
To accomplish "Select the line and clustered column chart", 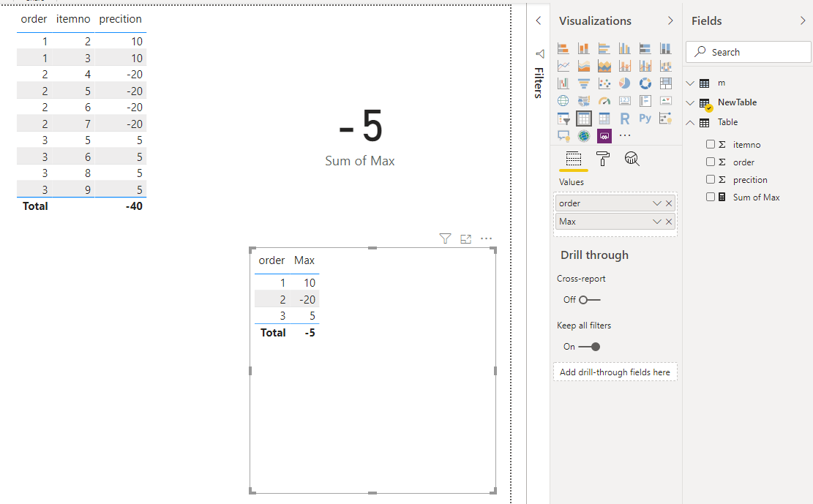I will pos(645,66).
